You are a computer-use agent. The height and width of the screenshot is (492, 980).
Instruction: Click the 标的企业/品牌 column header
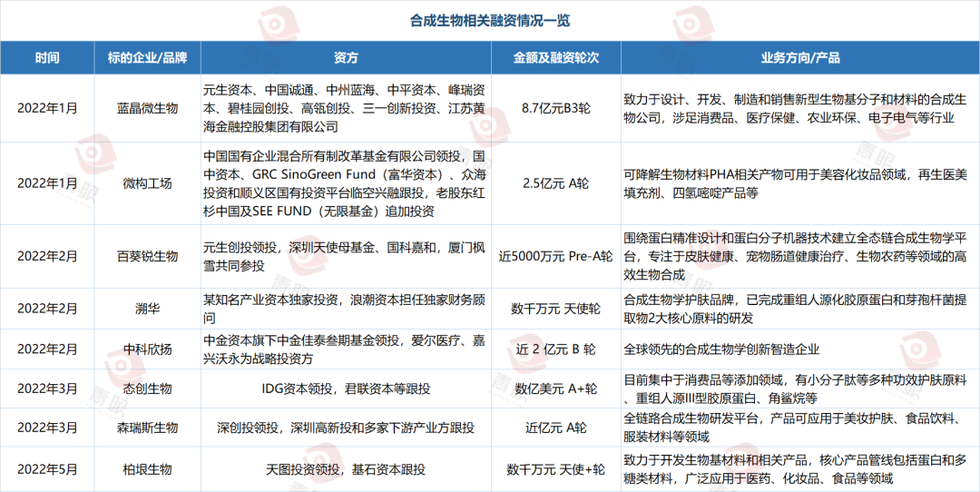pyautogui.click(x=147, y=57)
